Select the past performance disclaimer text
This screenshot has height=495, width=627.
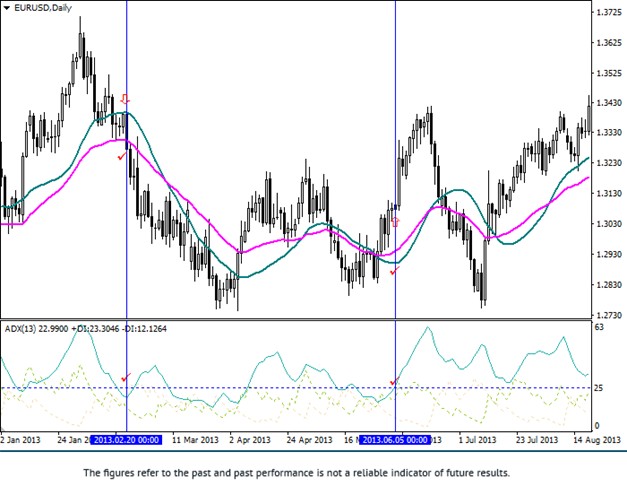click(x=297, y=473)
